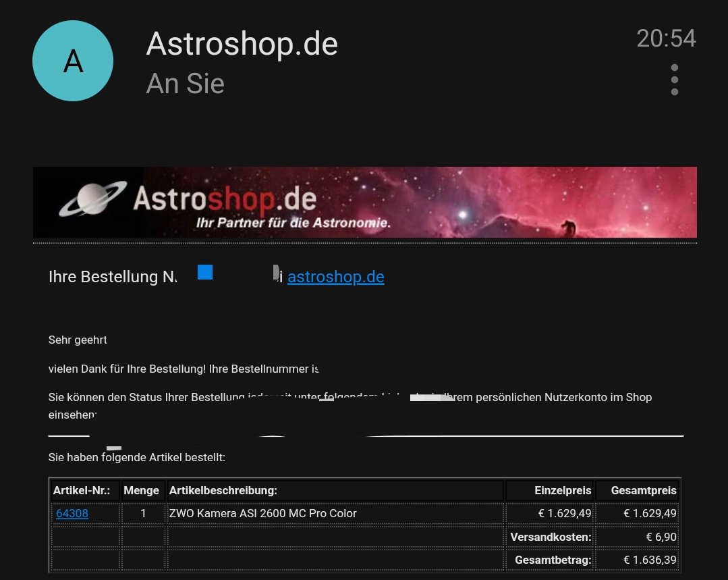This screenshot has height=580, width=728.
Task: Tap the recipient line 'An Sie'
Action: click(x=186, y=84)
